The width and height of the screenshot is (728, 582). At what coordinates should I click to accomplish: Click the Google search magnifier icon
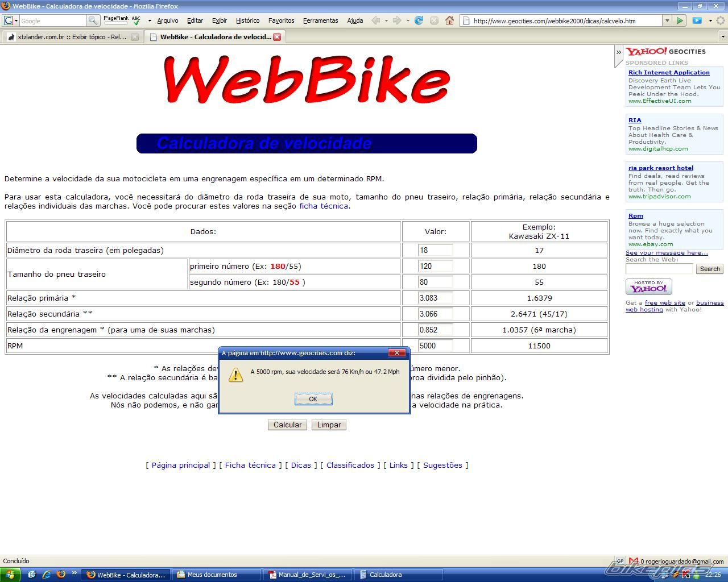[x=93, y=20]
